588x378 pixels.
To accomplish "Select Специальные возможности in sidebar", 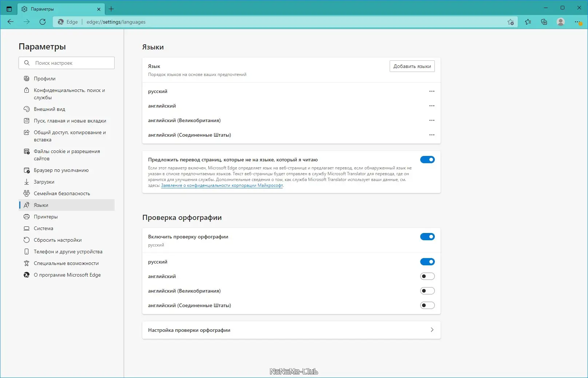I will (67, 263).
